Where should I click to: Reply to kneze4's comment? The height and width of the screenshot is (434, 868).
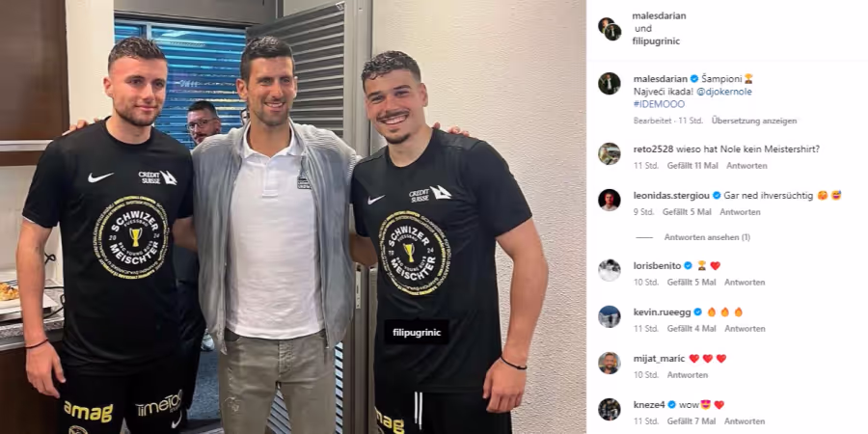point(745,421)
